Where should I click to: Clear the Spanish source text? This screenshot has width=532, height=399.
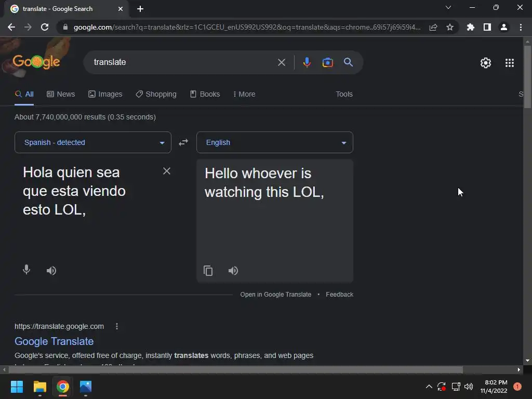[167, 171]
